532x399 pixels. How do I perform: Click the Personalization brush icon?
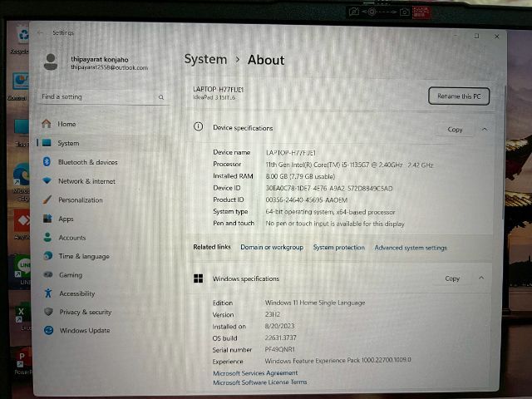[x=47, y=199]
